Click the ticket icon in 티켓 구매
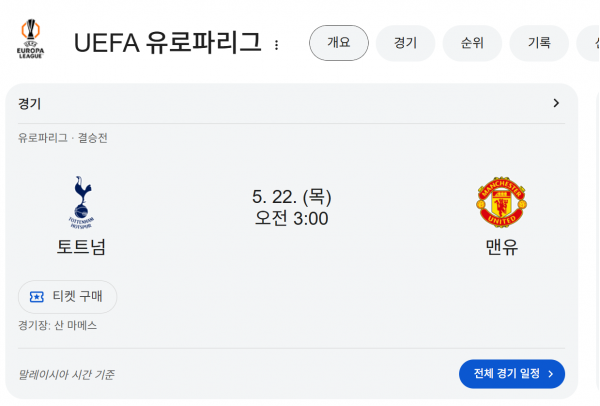600x406 pixels. coord(37,297)
